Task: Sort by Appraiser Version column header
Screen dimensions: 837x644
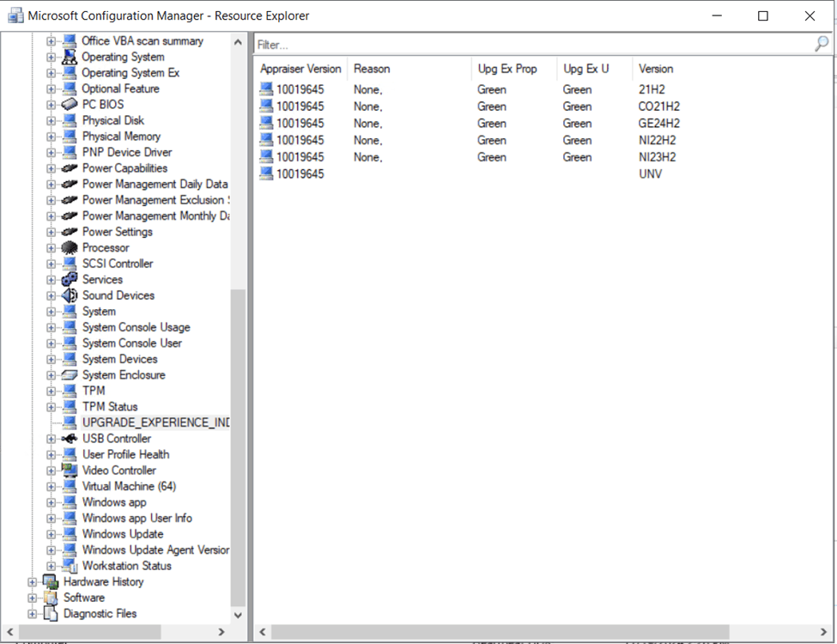Action: pyautogui.click(x=300, y=69)
